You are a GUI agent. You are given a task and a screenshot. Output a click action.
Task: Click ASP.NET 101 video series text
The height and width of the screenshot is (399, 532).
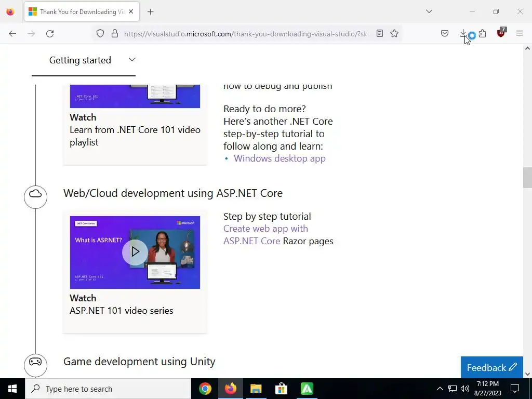[122, 311]
